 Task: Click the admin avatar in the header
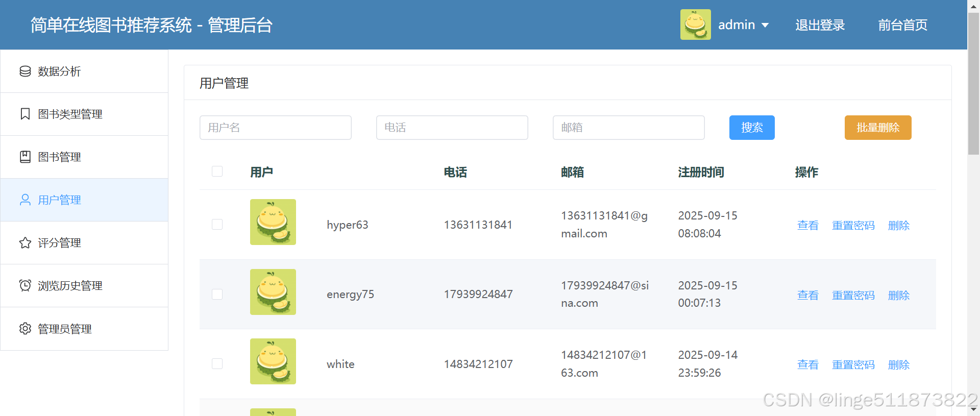click(x=695, y=25)
